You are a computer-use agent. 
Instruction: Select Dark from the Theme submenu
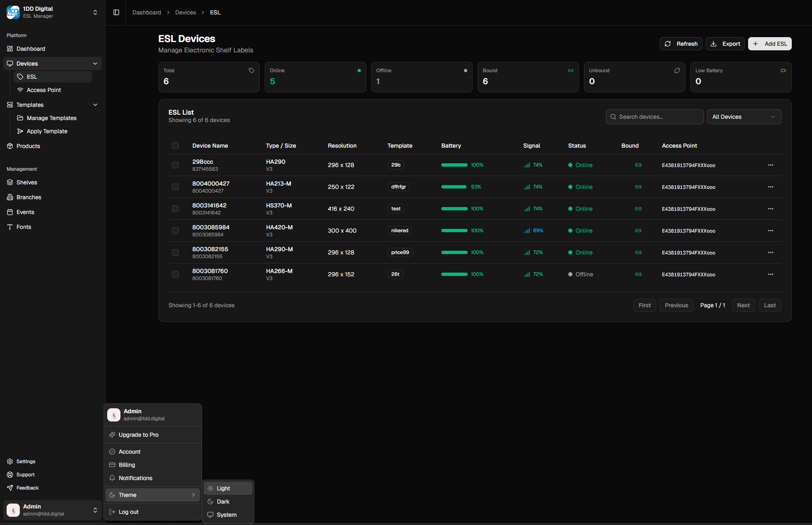[223, 501]
